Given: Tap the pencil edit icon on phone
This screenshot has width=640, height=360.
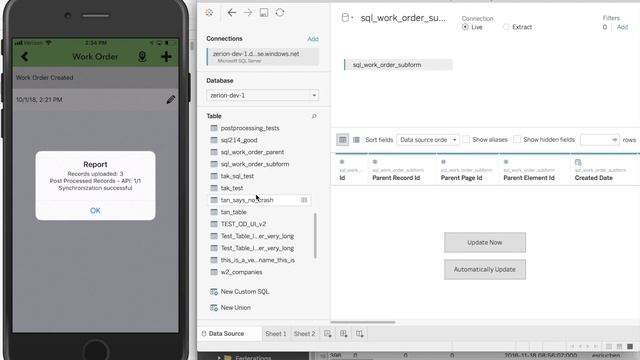Looking at the screenshot, I should tap(171, 100).
